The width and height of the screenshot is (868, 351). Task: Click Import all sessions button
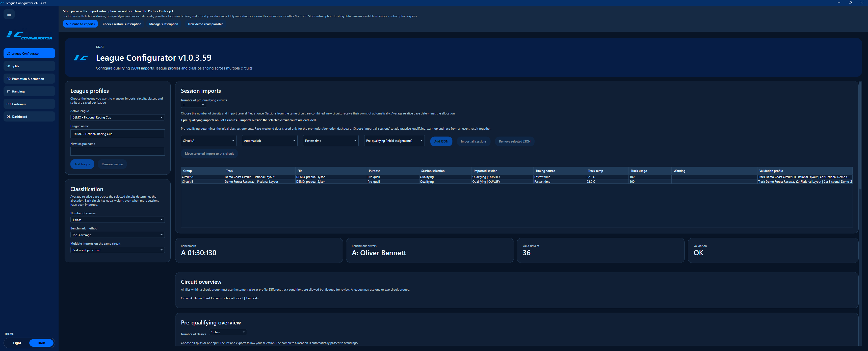474,142
